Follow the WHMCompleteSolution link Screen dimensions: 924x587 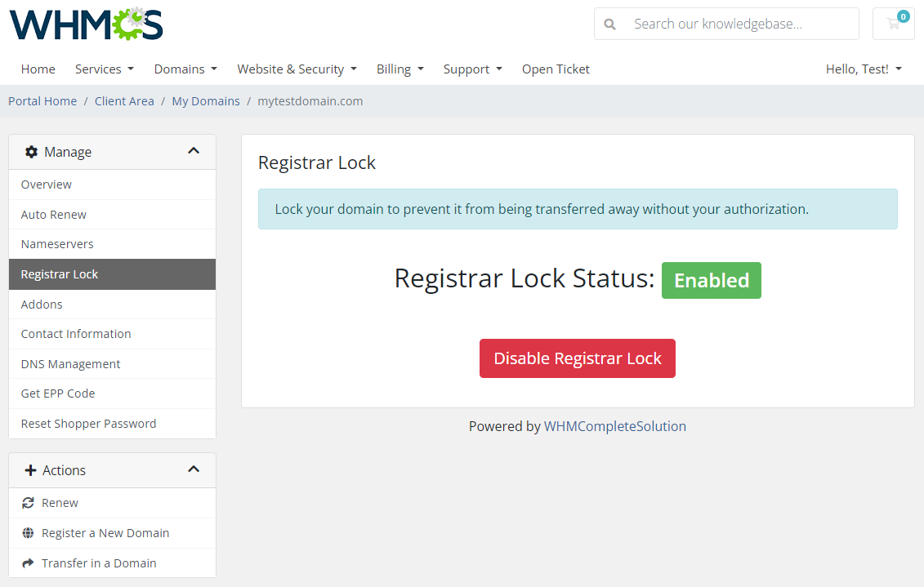615,426
